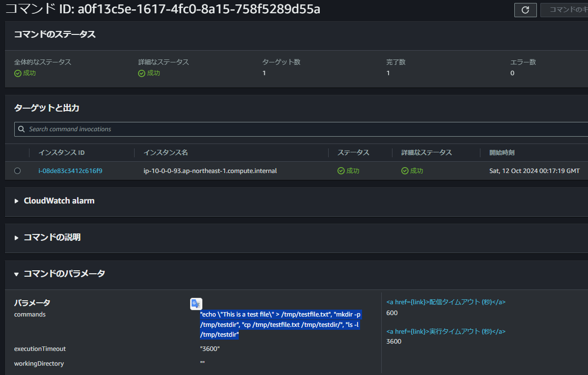The width and height of the screenshot is (588, 375).
Task: Click the success icon in row ステータス cell
Action: (341, 171)
